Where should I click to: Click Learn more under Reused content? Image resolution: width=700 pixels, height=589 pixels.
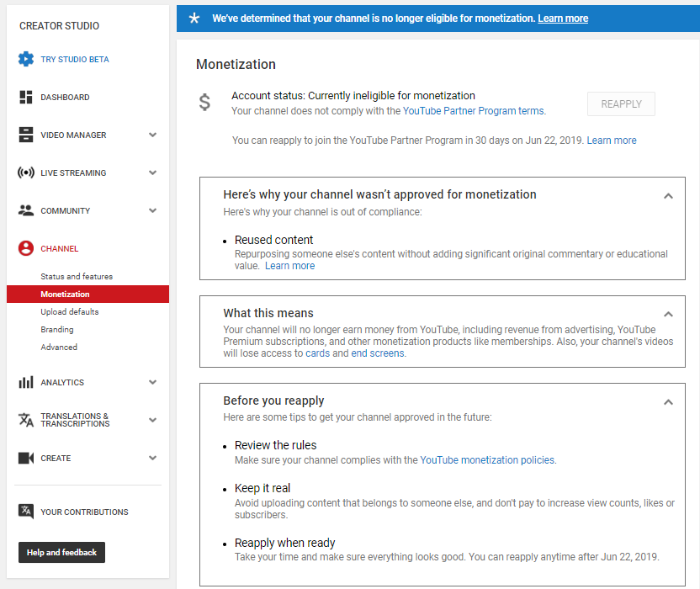(289, 266)
